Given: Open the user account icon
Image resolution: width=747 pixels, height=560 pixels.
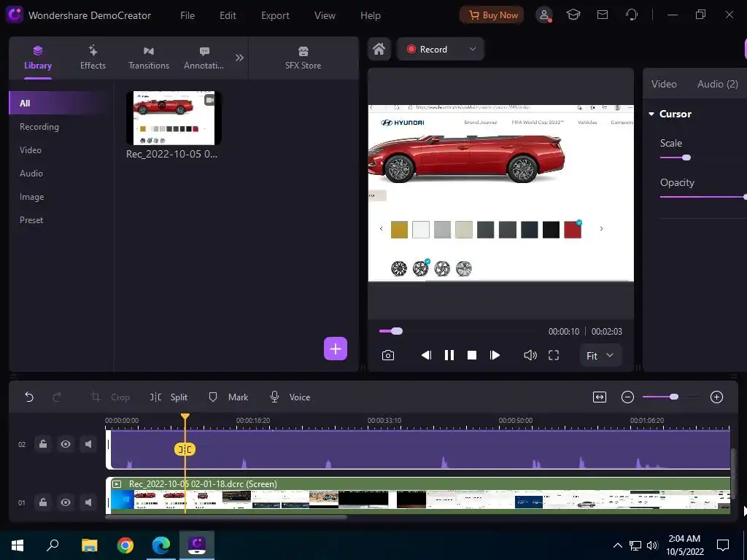Looking at the screenshot, I should (x=543, y=15).
